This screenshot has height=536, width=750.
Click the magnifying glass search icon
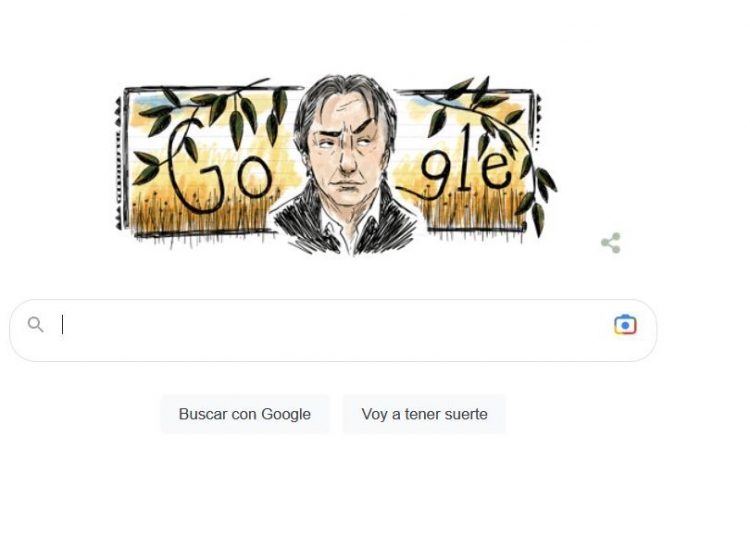click(x=36, y=325)
